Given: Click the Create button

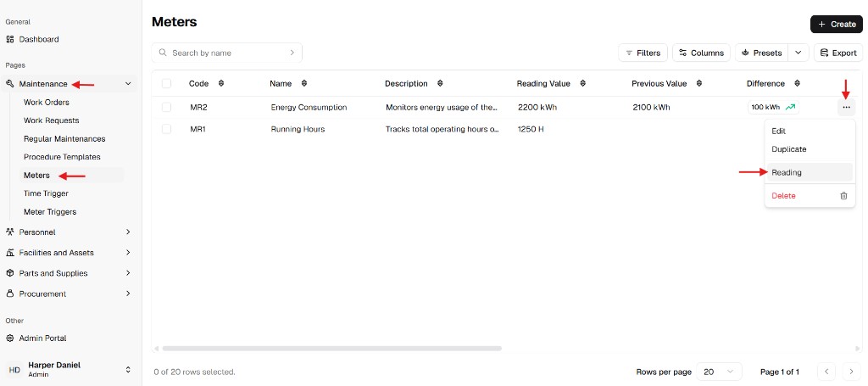Looking at the screenshot, I should click(x=837, y=24).
